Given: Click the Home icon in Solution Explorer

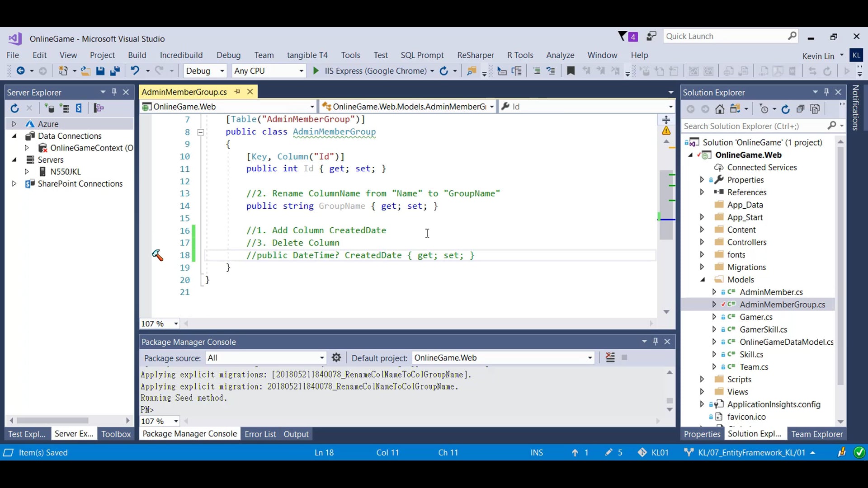Looking at the screenshot, I should pyautogui.click(x=720, y=109).
